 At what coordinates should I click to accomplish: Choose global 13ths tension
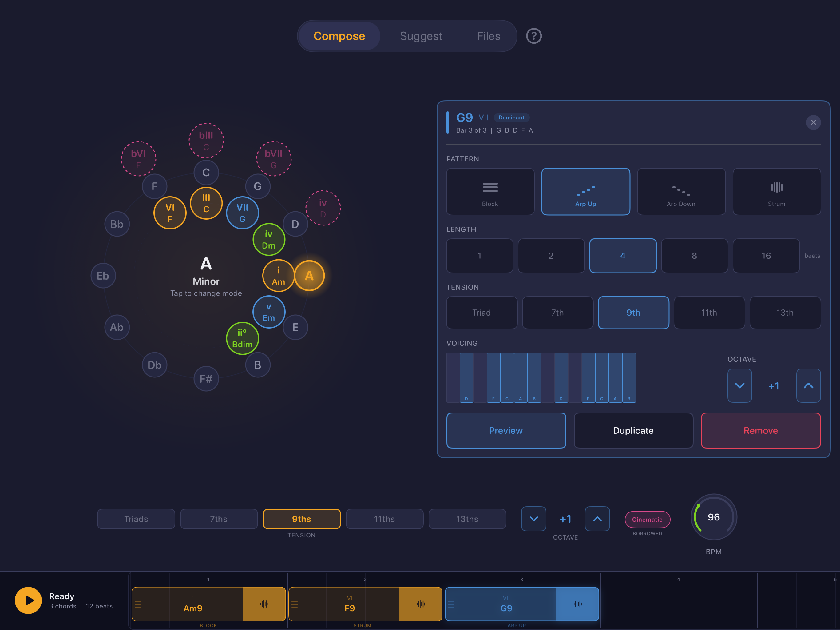pos(467,519)
